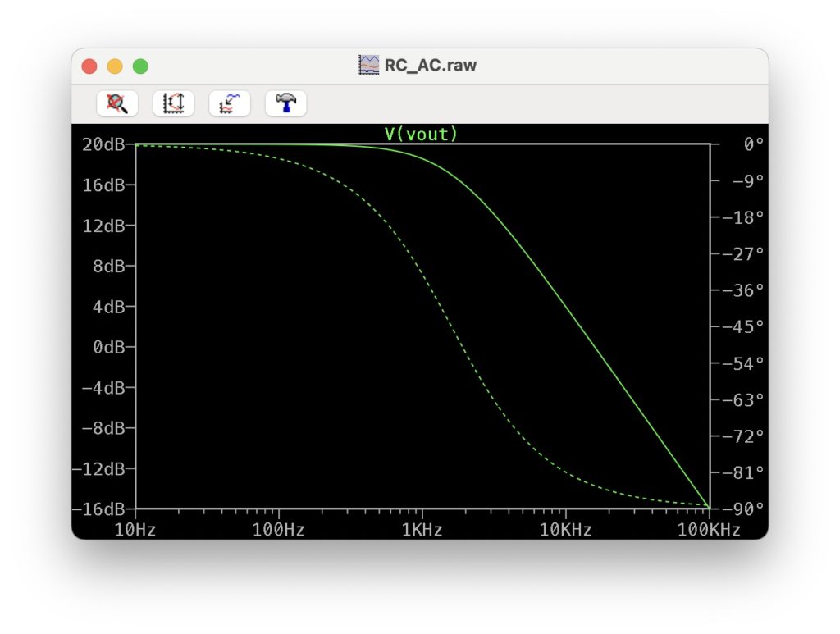Click the 0dB tick label on magnitude axis
Viewport: 840px width, 634px height.
pos(108,347)
